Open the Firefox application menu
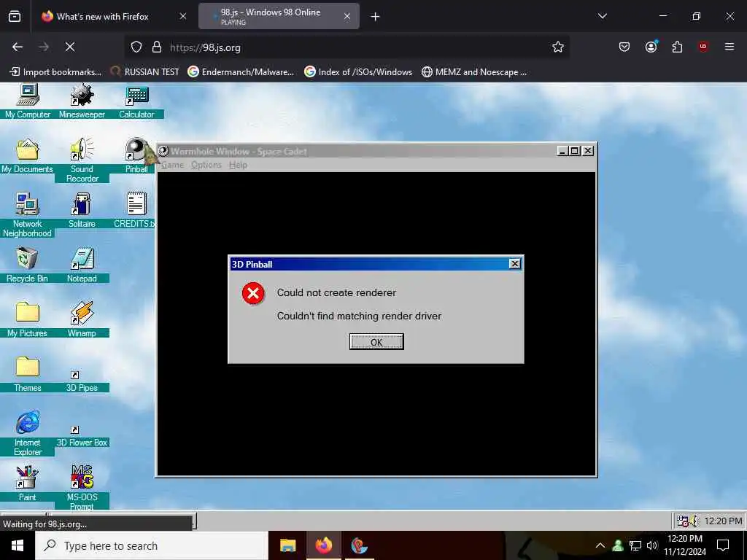This screenshot has height=560, width=747. coord(729,47)
